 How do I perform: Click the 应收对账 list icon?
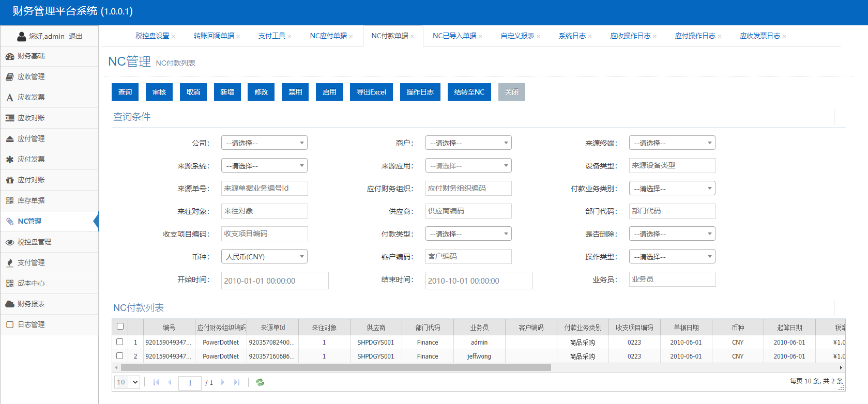click(10, 118)
